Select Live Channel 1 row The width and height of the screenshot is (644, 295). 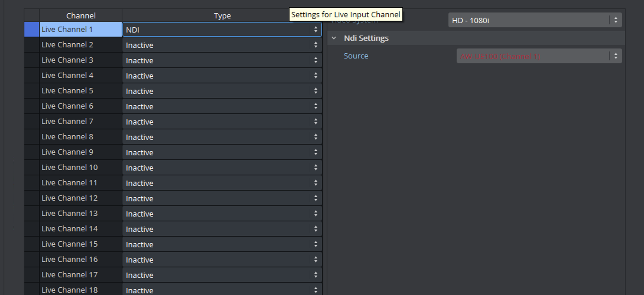(80, 29)
